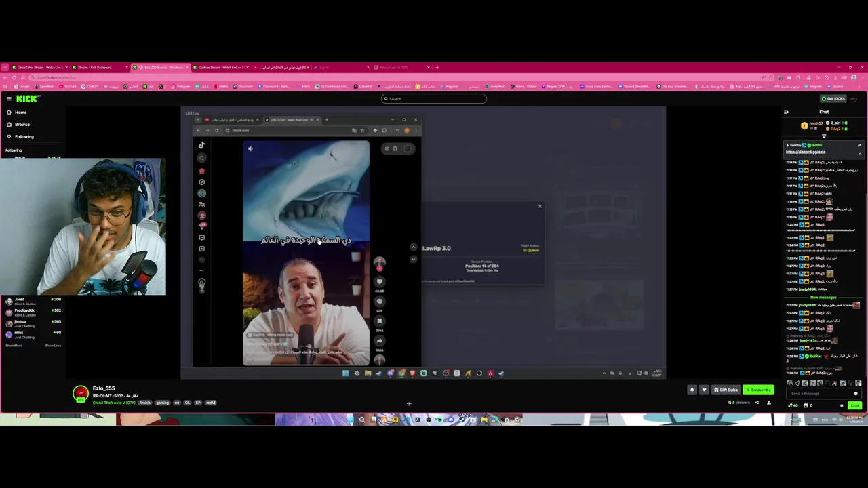Switch to iZadnan Stream browser tab
Viewport: 868px width, 488px height.
coord(220,68)
